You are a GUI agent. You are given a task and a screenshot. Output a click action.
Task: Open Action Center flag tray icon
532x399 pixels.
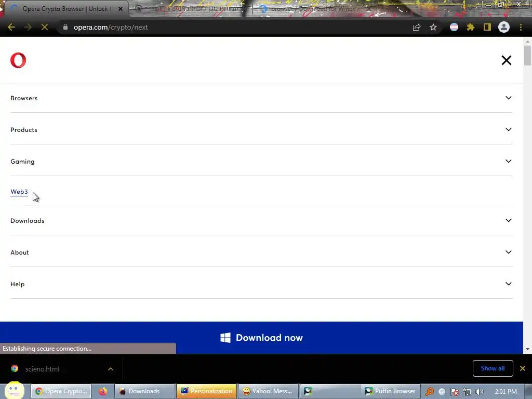pos(455,392)
